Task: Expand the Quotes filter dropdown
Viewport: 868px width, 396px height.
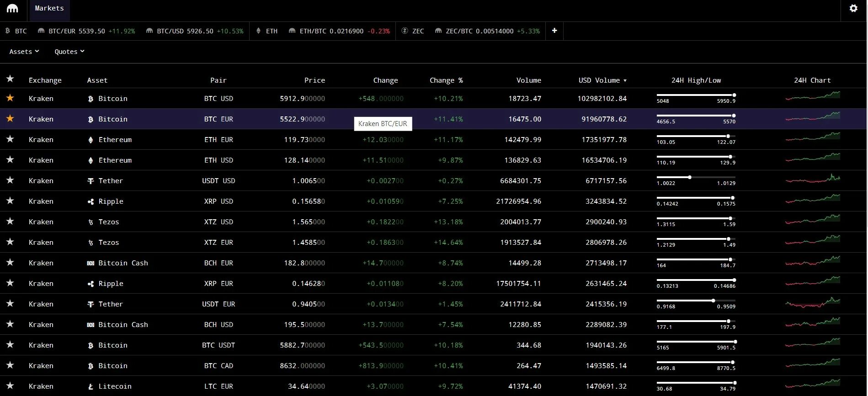Action: click(x=69, y=52)
